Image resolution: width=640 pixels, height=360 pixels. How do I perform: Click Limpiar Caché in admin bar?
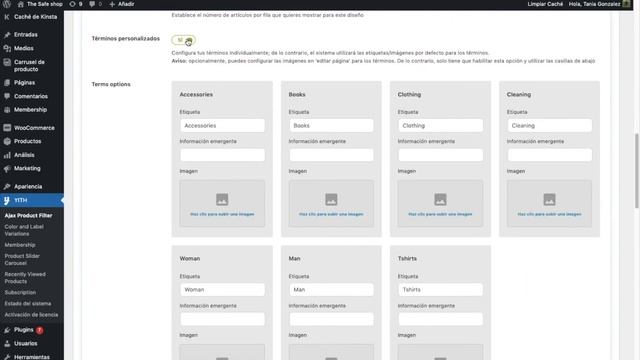pos(545,4)
